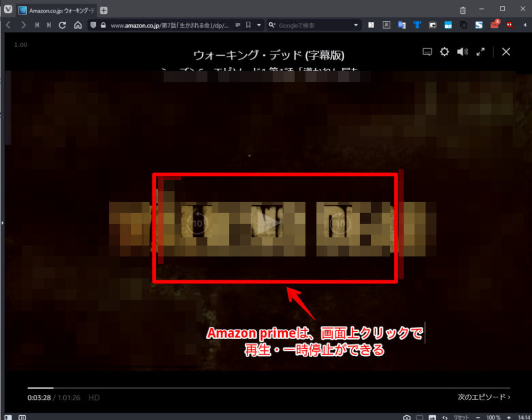Toggle extensions visibility arrow
Image resolution: width=532 pixels, height=420 pixels.
coord(525,25)
